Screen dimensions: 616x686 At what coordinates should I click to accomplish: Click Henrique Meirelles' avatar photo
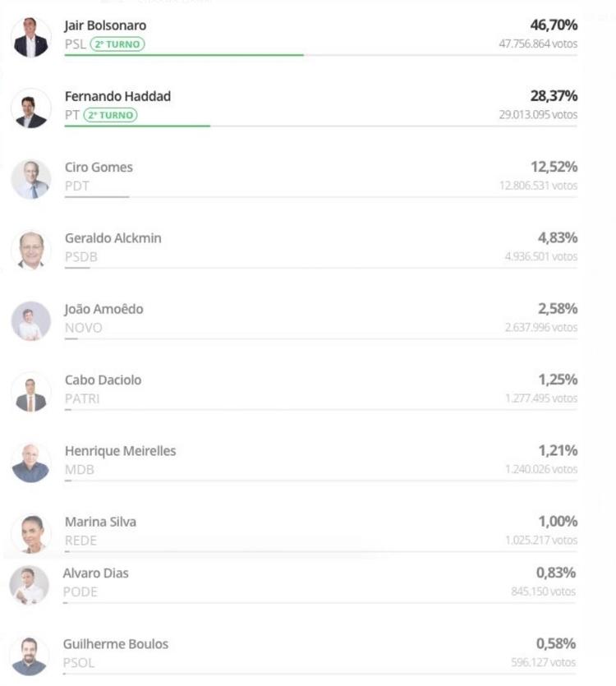(x=31, y=463)
